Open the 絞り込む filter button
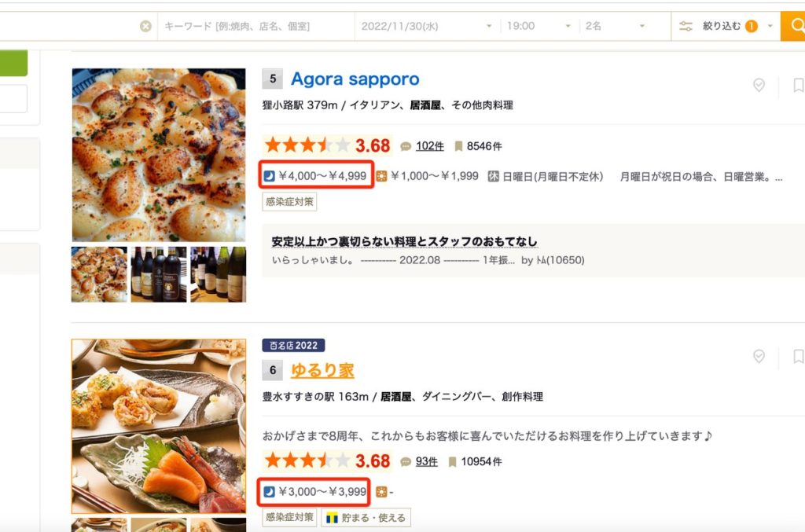Screen dimensions: 805x532 726,26
